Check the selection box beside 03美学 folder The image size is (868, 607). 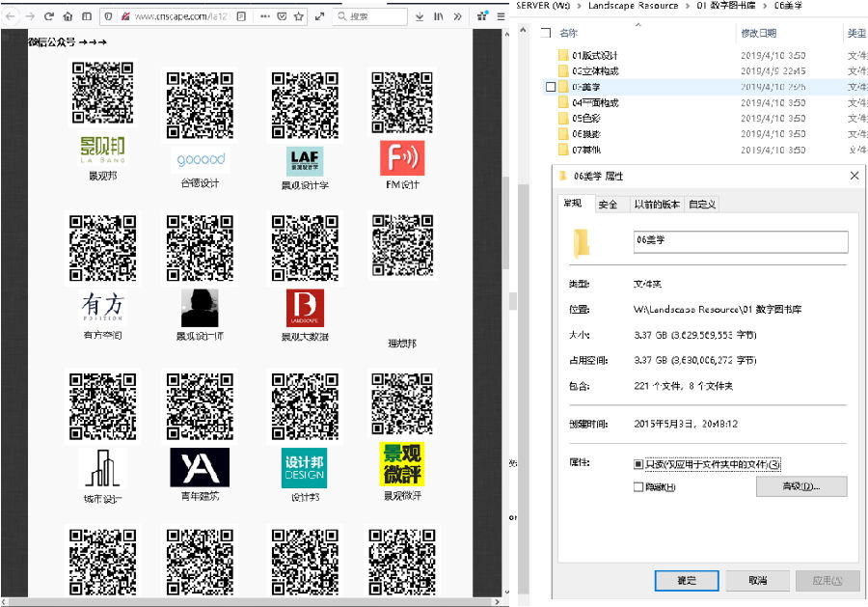pyautogui.click(x=551, y=87)
